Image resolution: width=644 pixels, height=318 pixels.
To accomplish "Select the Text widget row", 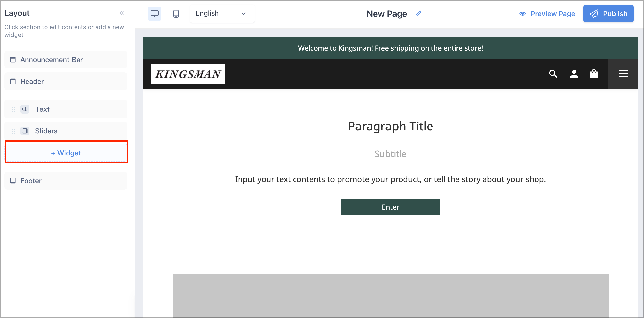I will pos(66,109).
